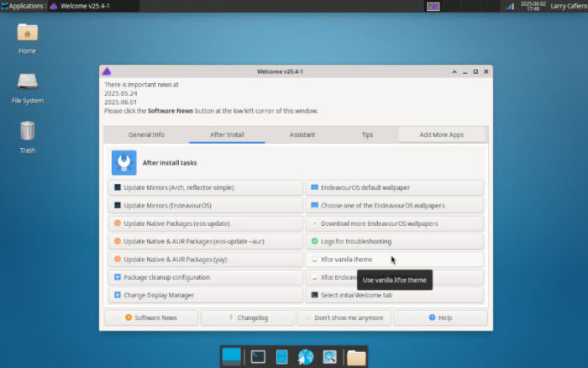Launch Terminal from the bottom dock
This screenshot has height=368, width=588.
point(258,357)
